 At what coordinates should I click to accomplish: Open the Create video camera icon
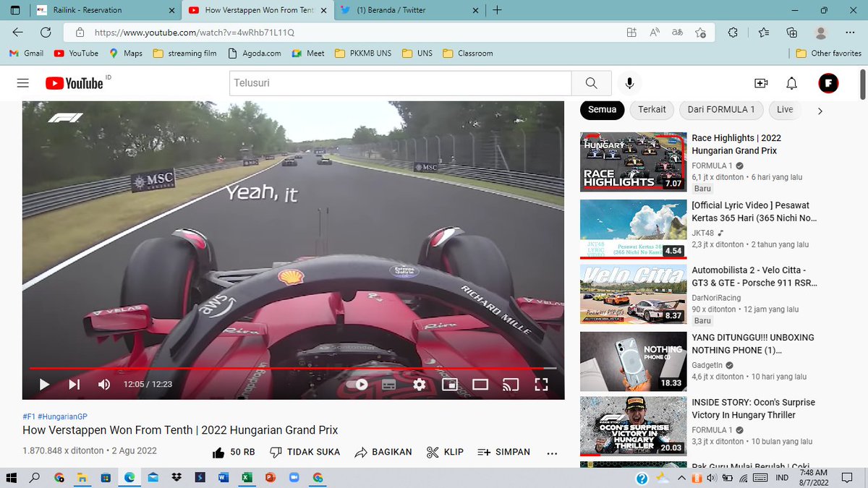761,83
